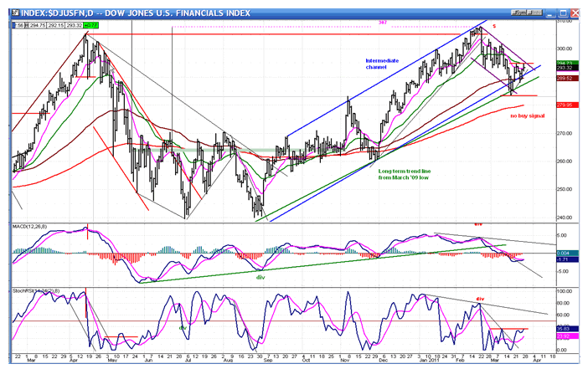The height and width of the screenshot is (369, 588).
Task: Click the dark red 289.52 price label
Action: (x=566, y=78)
